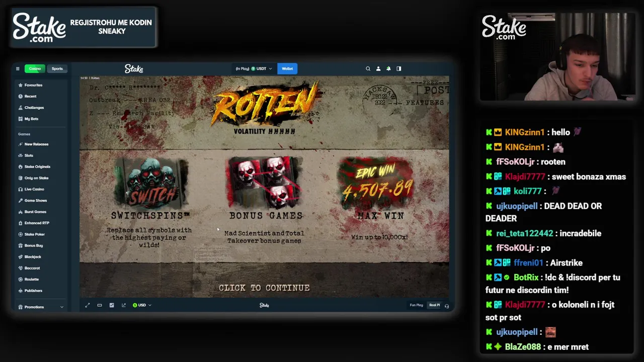Open the USDT balance dropdown
The height and width of the screenshot is (362, 644).
point(254,68)
